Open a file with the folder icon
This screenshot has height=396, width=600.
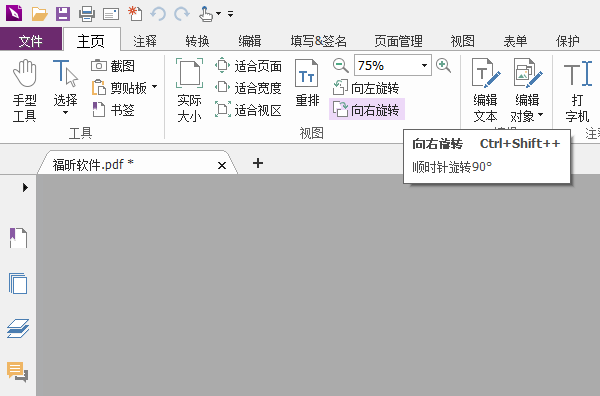click(x=39, y=14)
